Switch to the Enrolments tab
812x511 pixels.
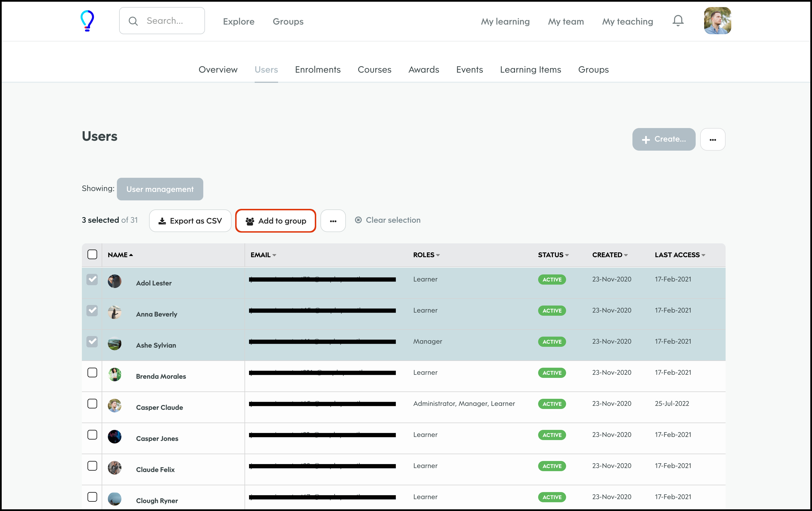click(x=318, y=70)
